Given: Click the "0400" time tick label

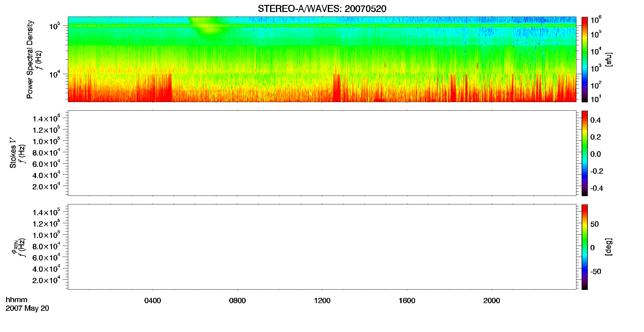Looking at the screenshot, I should (153, 301).
